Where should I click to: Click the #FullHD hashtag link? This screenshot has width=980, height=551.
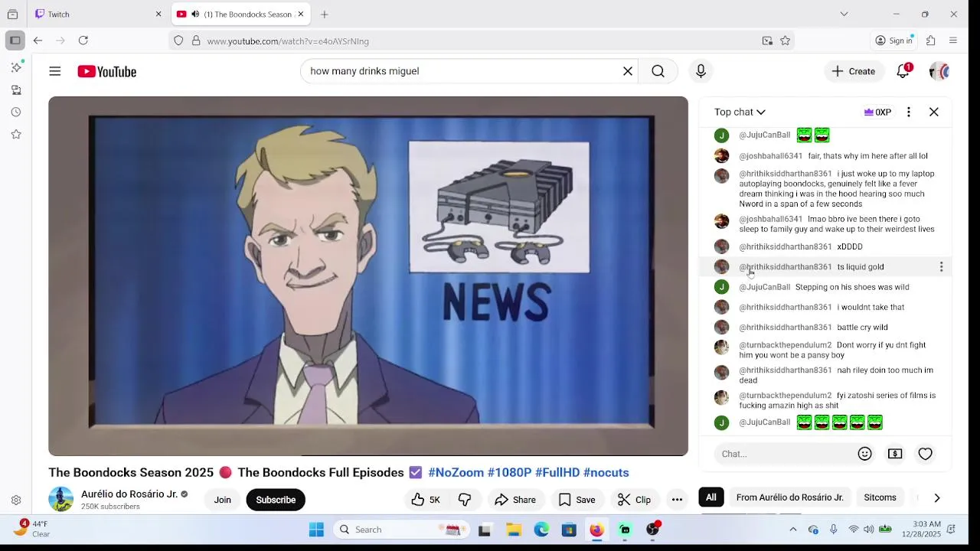coord(557,473)
